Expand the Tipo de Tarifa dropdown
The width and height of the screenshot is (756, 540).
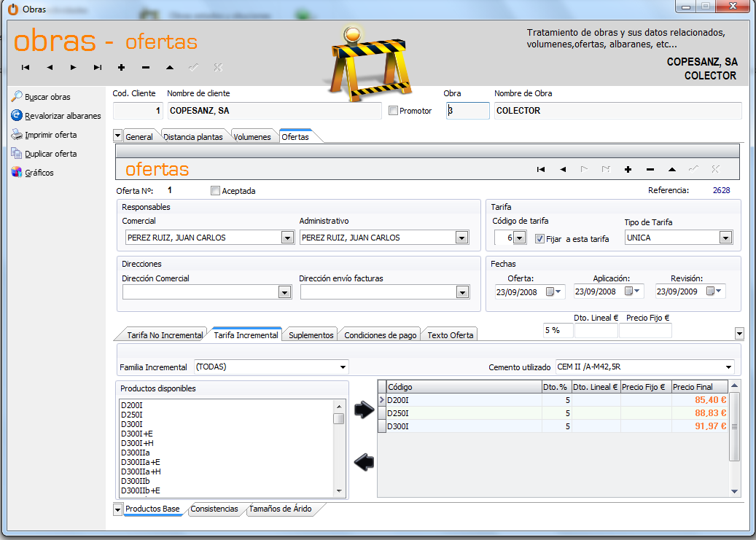(725, 238)
